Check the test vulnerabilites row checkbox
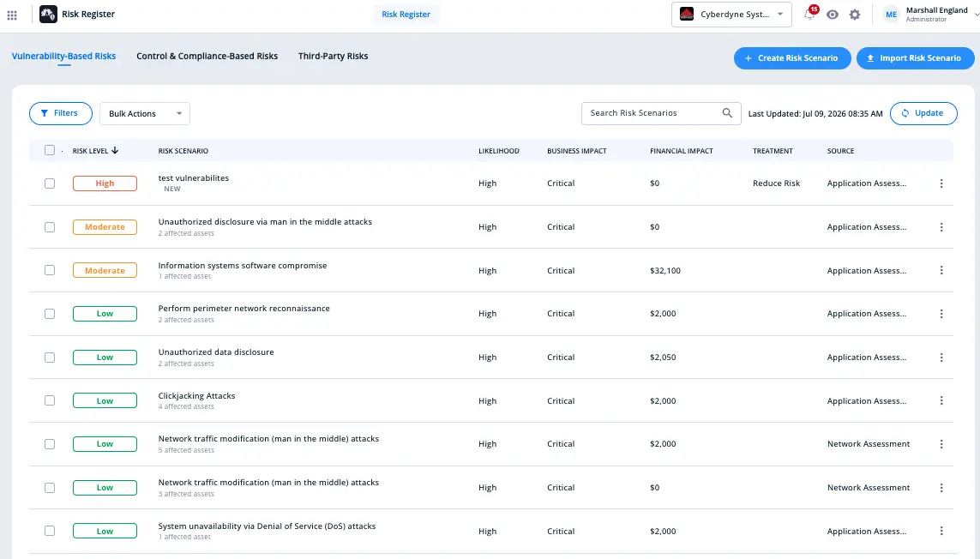This screenshot has height=559, width=980. coord(50,183)
